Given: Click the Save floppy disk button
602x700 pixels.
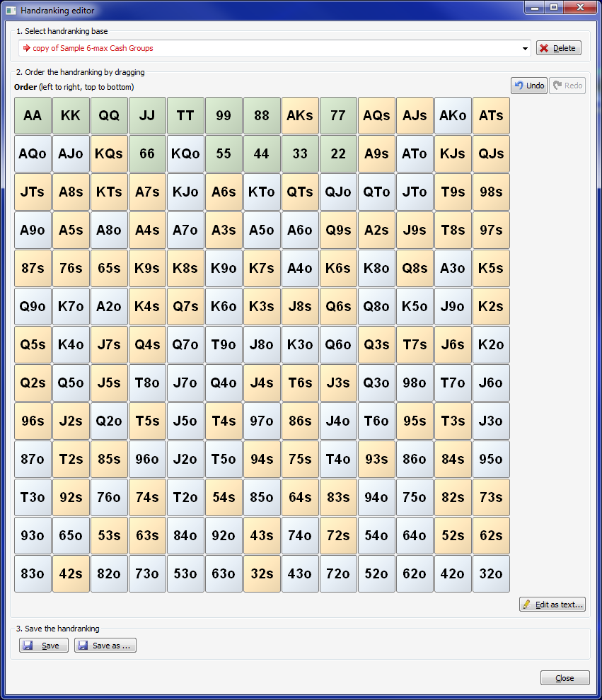Looking at the screenshot, I should [44, 646].
